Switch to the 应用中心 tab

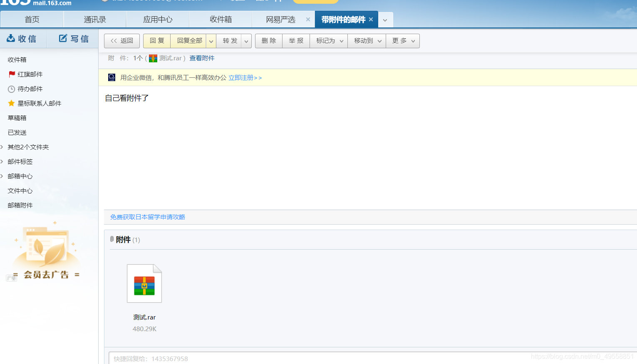(158, 20)
